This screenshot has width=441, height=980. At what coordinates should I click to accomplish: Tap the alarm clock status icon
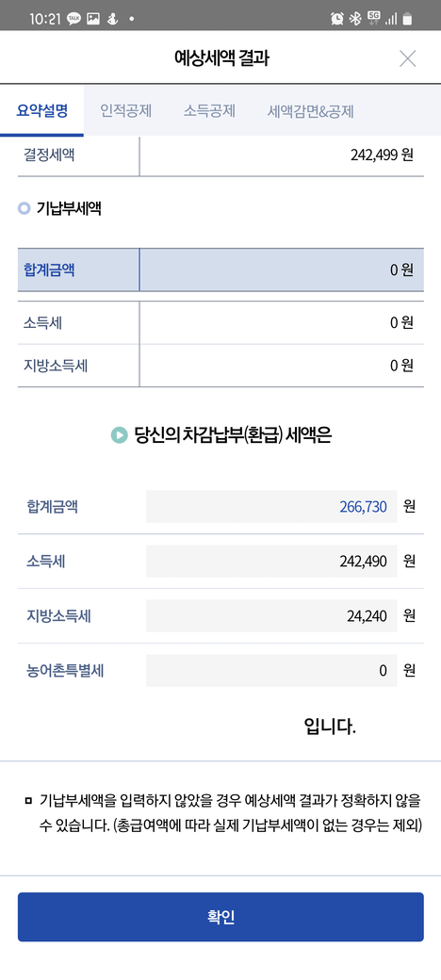point(336,19)
